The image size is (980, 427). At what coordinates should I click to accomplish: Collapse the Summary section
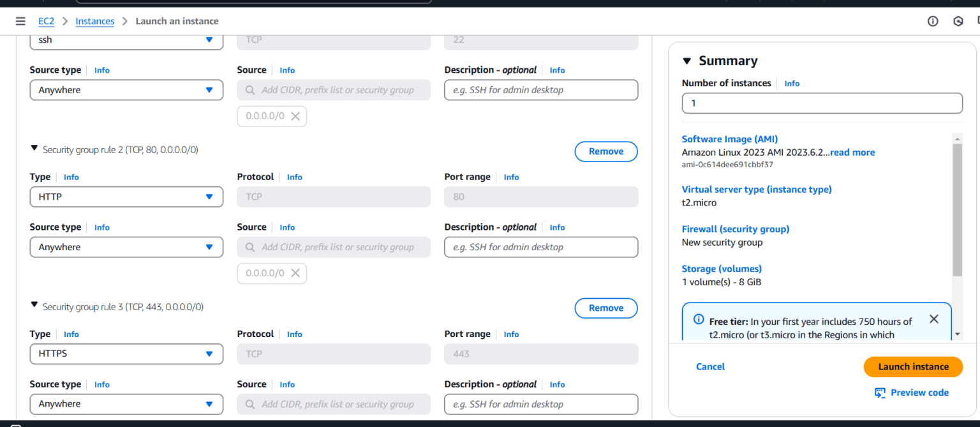(x=686, y=60)
